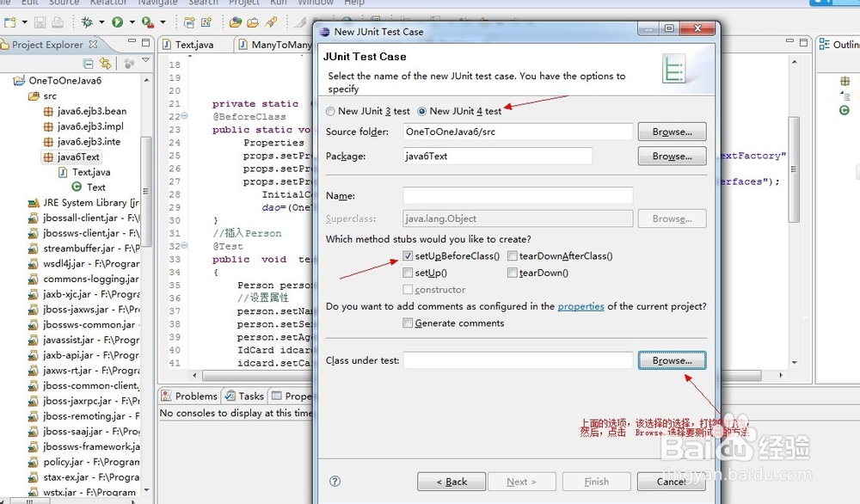Open the Run dropdown arrow
Screen dimensions: 860x504
(x=132, y=22)
